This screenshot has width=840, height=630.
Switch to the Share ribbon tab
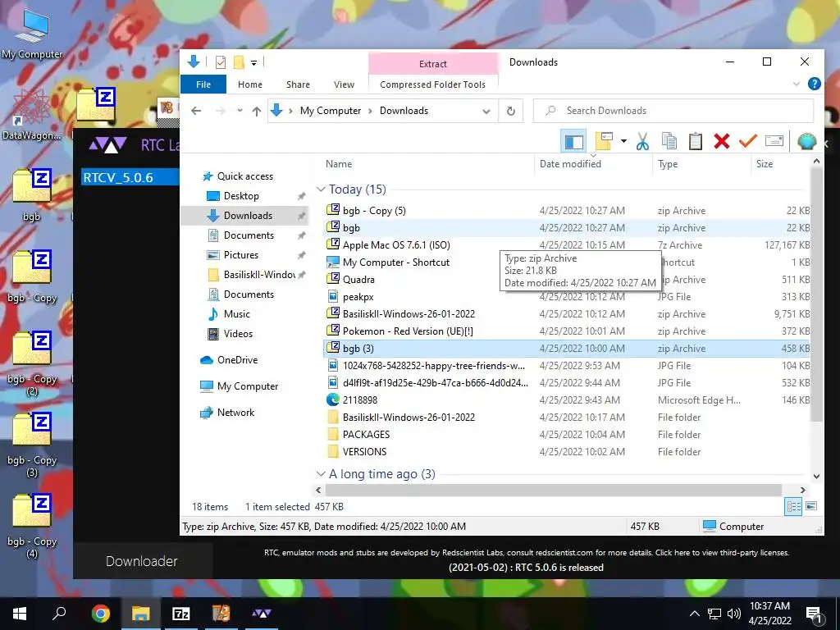[x=298, y=84]
